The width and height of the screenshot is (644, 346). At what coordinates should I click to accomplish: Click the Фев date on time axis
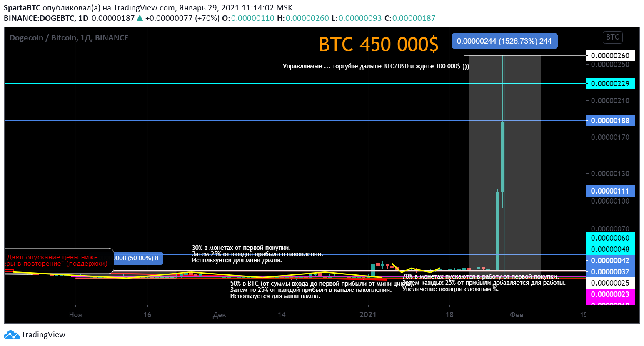(x=517, y=315)
